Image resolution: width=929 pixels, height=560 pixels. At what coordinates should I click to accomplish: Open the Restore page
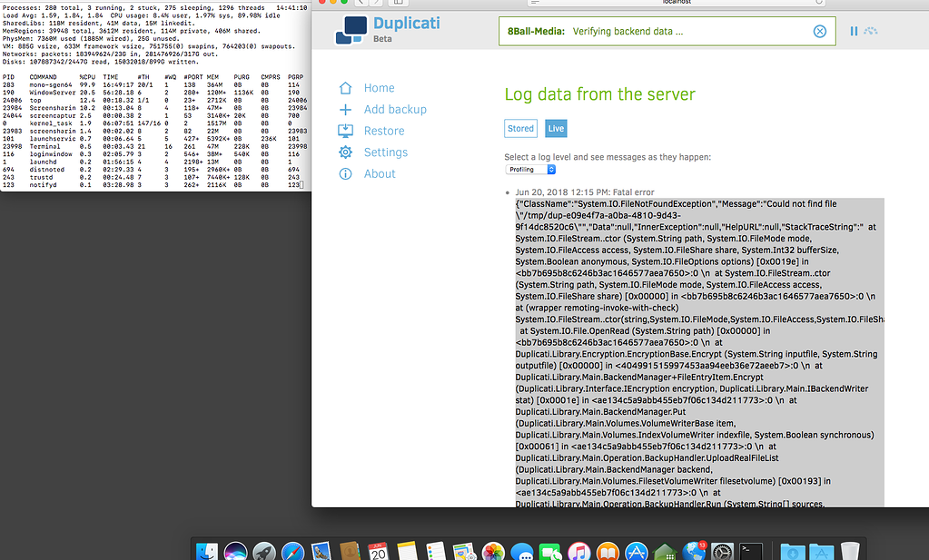coord(371,131)
